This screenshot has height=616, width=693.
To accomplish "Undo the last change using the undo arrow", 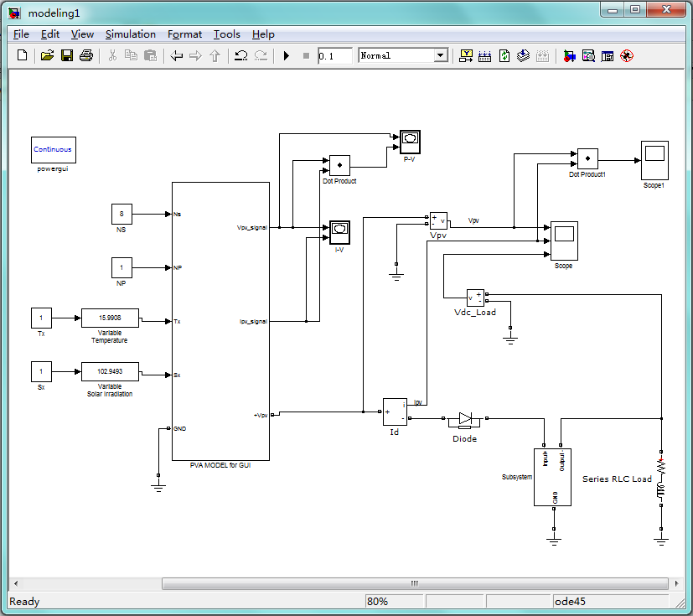I will coord(240,55).
